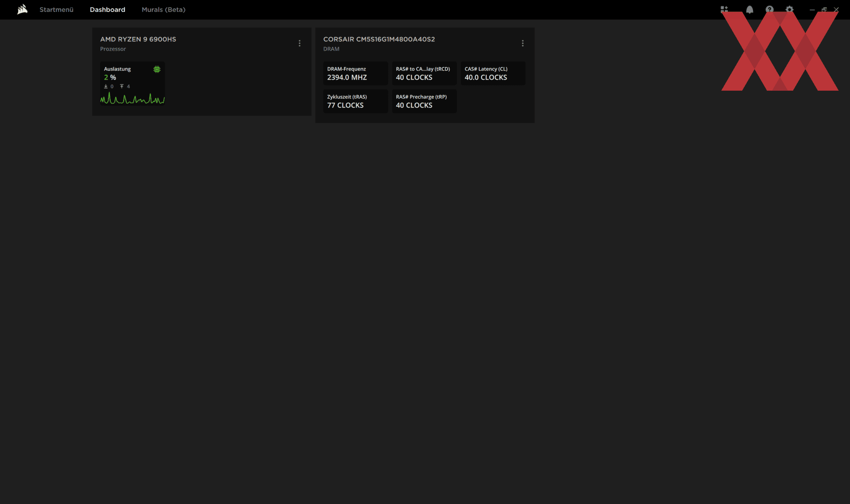Screen dimensions: 850x504
Task: Open the dashboard widgets edit icon
Action: (724, 9)
